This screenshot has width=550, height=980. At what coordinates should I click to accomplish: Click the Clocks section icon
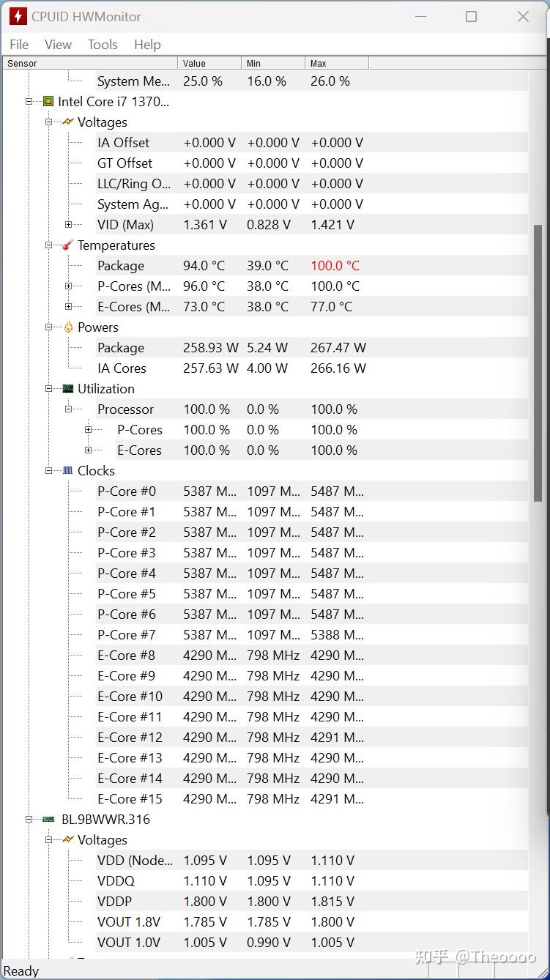[67, 470]
